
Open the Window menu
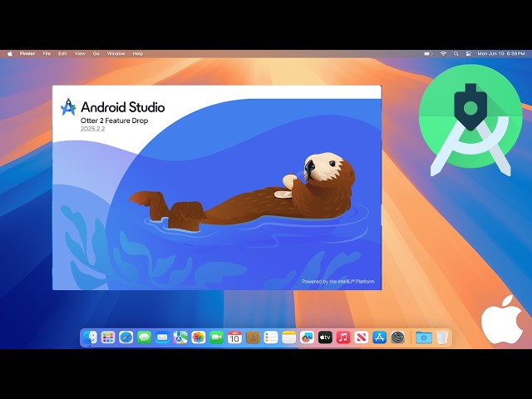pyautogui.click(x=116, y=53)
